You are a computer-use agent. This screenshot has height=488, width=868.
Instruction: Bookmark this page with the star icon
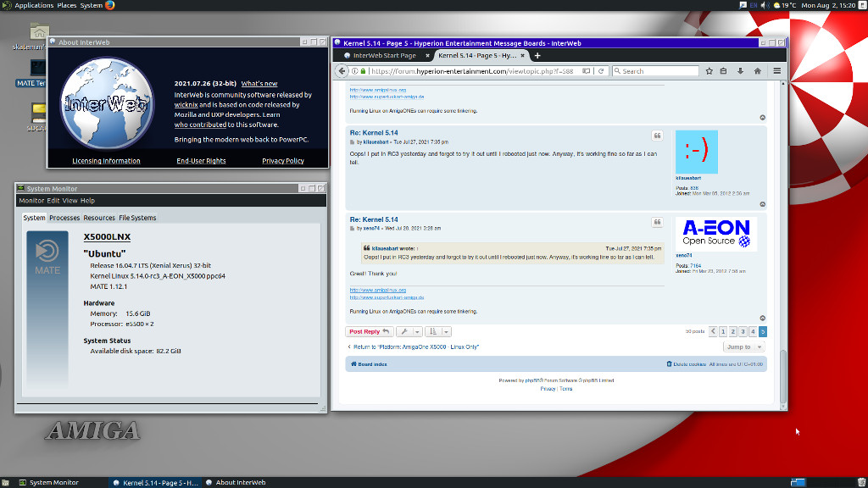click(709, 71)
